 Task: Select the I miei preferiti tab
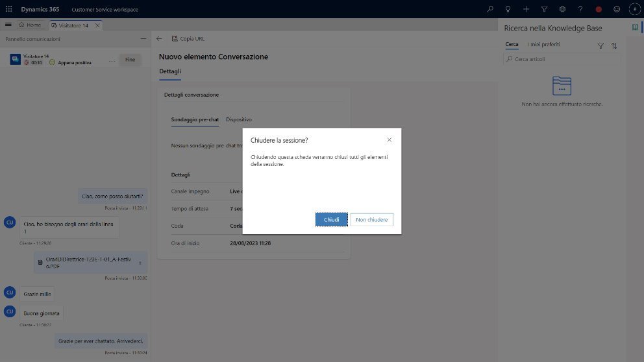[x=544, y=45]
